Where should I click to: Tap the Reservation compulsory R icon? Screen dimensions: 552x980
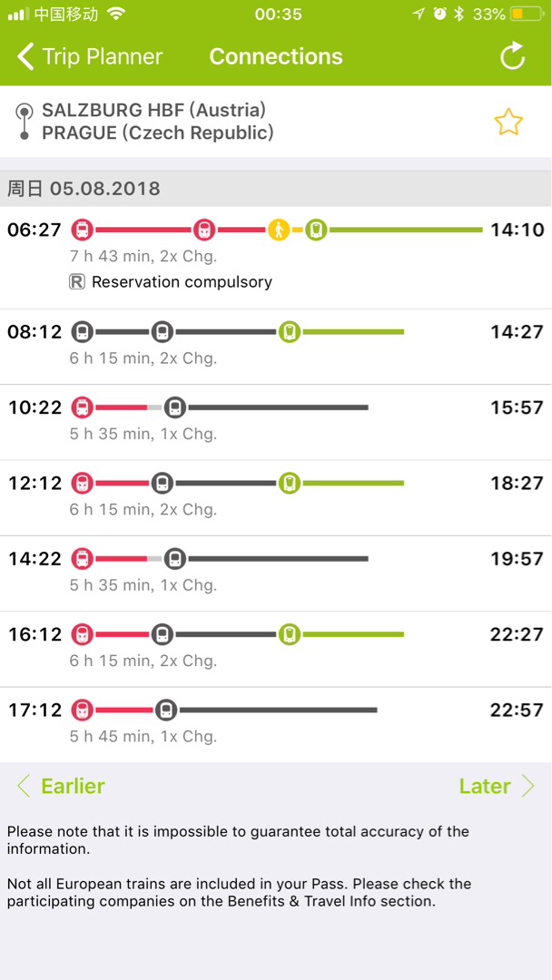click(77, 282)
